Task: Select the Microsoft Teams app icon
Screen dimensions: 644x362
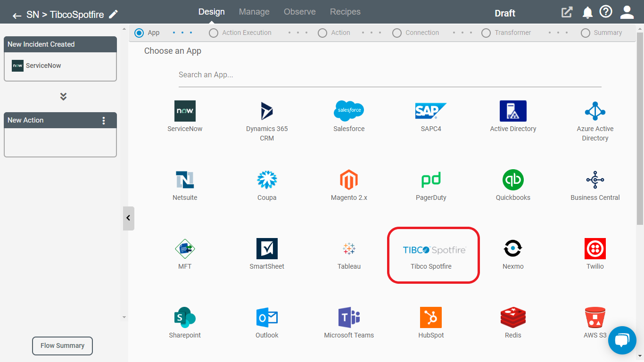Action: pos(349,317)
